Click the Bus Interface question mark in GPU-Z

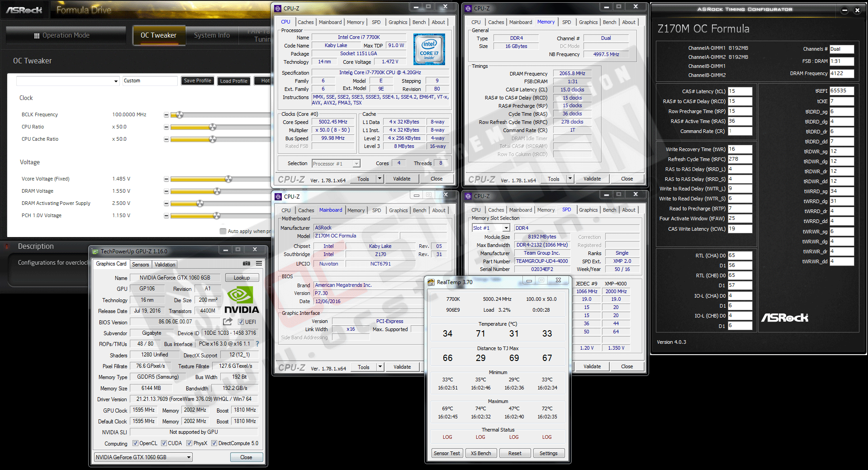coord(257,344)
